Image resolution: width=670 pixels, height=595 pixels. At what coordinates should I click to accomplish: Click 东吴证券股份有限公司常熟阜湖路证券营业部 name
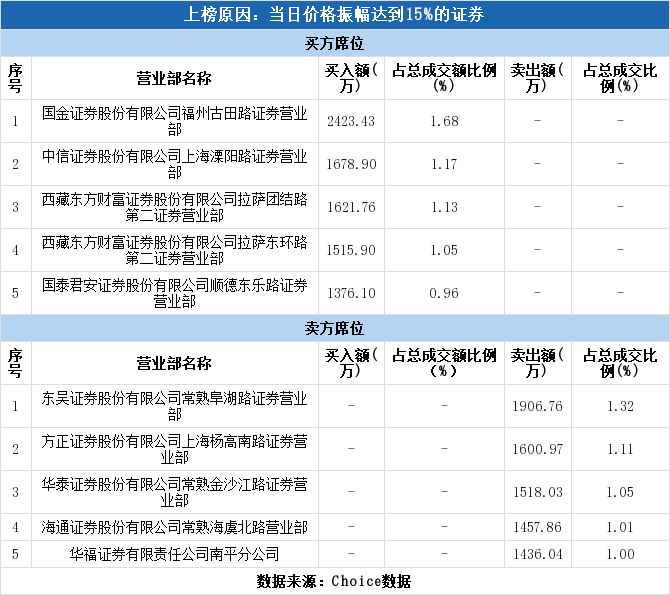click(x=174, y=406)
